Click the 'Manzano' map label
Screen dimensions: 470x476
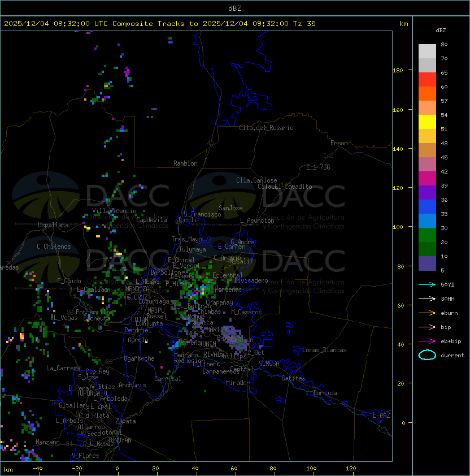click(x=47, y=442)
